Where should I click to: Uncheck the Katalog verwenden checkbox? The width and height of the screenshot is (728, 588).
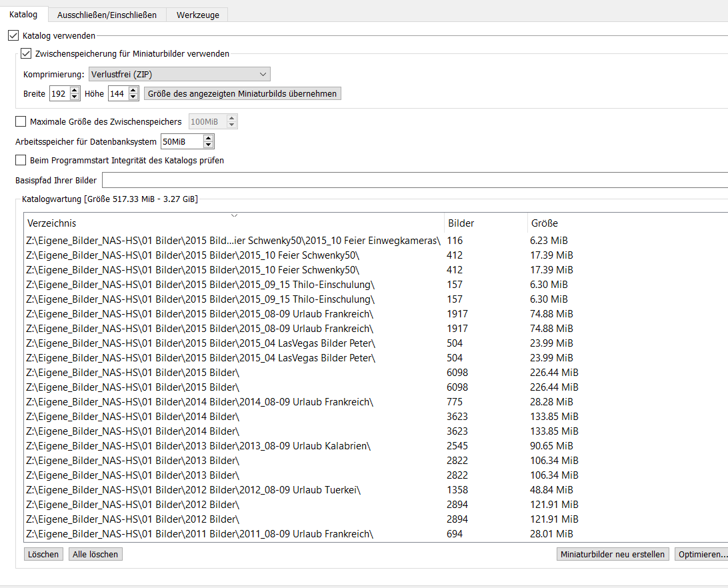point(13,35)
